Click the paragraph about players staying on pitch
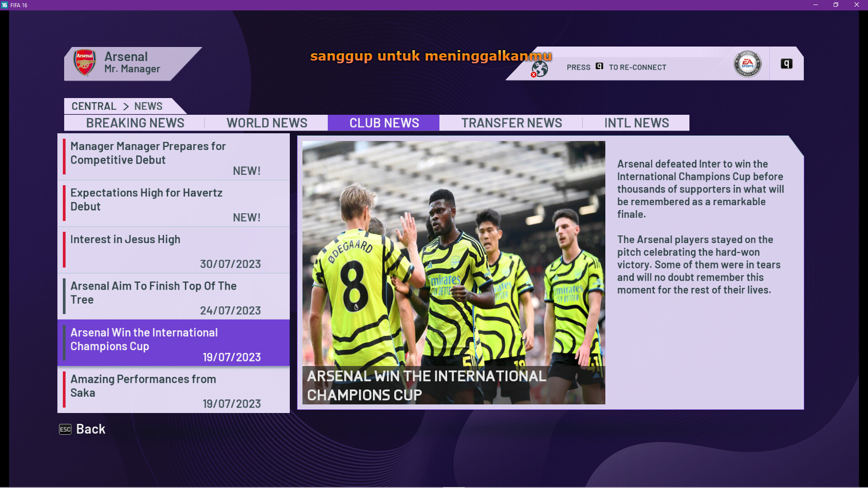Screen dimensions: 868x488 click(x=699, y=265)
